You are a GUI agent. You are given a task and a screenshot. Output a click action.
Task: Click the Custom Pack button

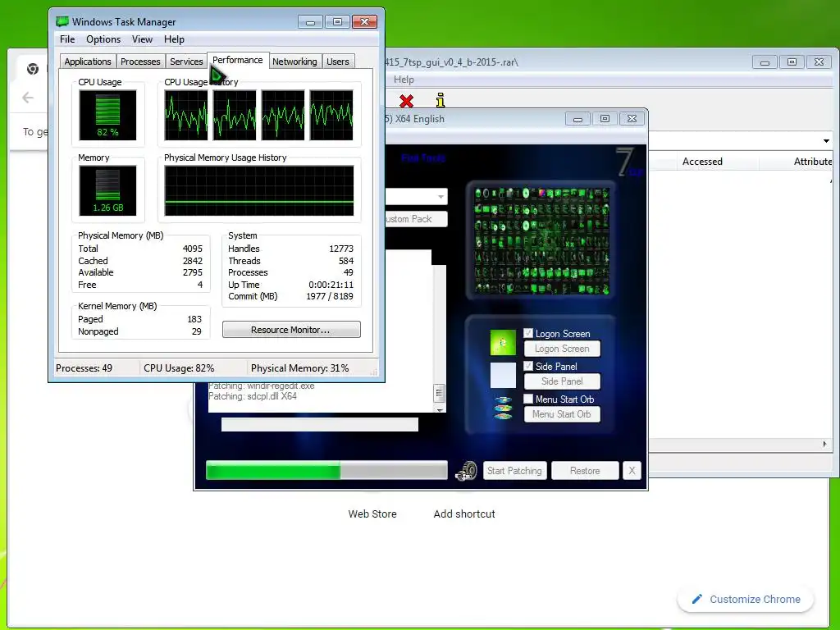tap(416, 219)
